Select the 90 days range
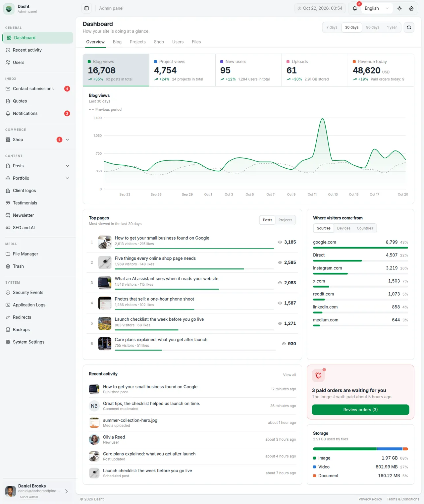424x504 pixels. coord(373,28)
